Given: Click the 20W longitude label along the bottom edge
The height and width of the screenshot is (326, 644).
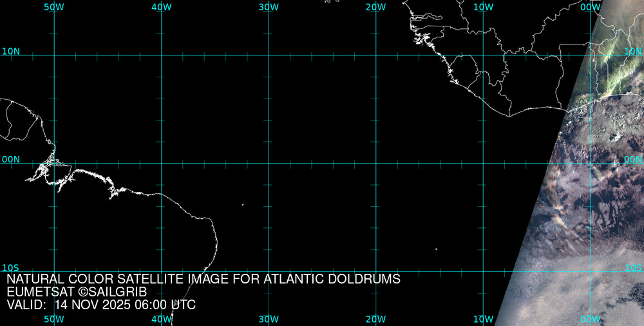Looking at the screenshot, I should 375,319.
